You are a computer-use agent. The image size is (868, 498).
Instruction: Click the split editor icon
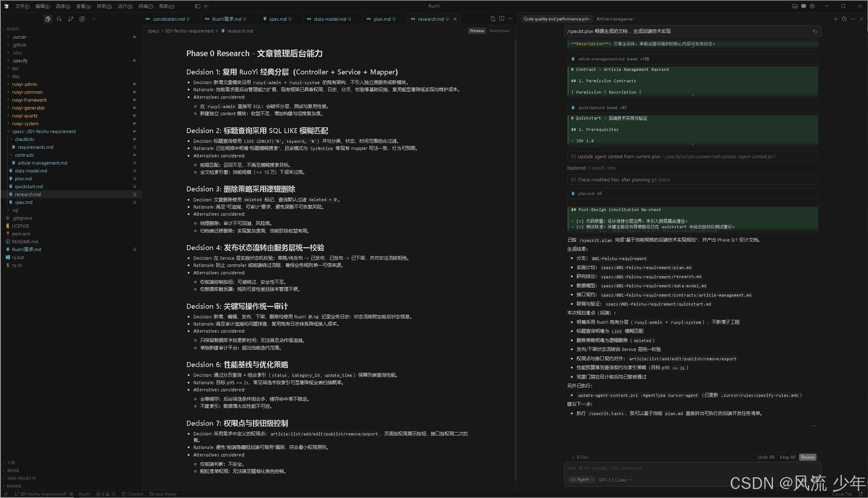coord(502,19)
